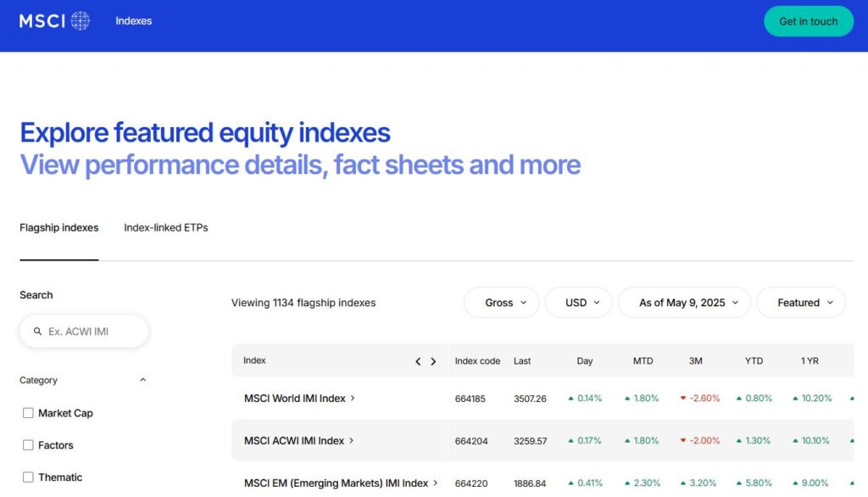Click the chevron next to MSCI World IMI Index

click(x=353, y=398)
